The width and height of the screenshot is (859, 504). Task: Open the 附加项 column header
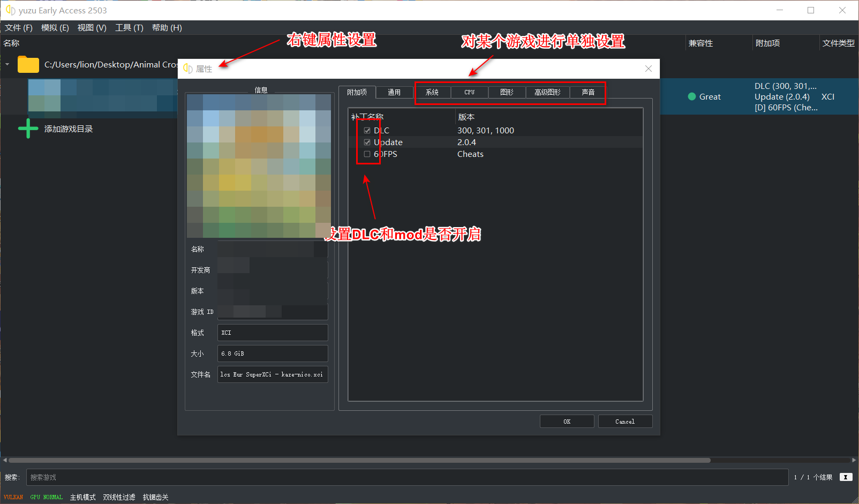pos(767,43)
